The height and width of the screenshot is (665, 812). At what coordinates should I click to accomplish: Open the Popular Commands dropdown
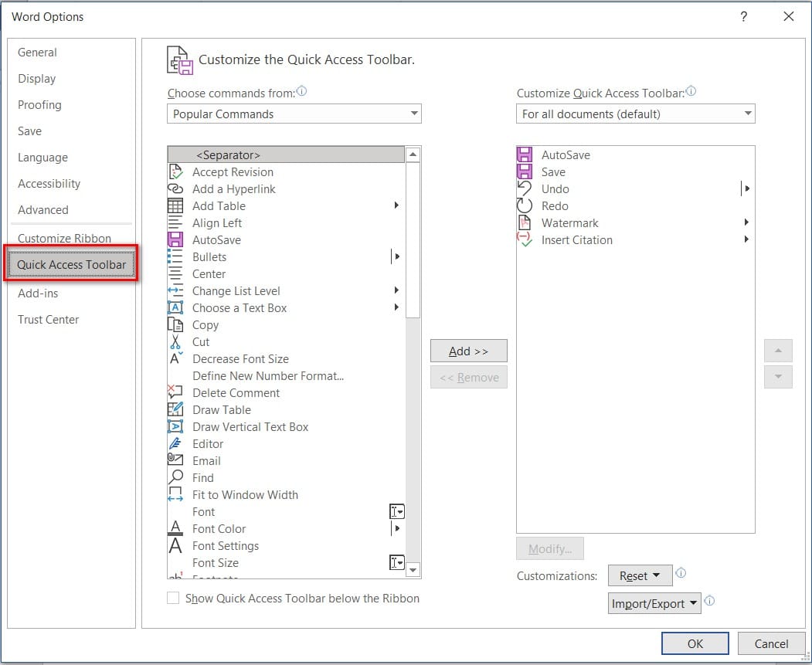(294, 114)
